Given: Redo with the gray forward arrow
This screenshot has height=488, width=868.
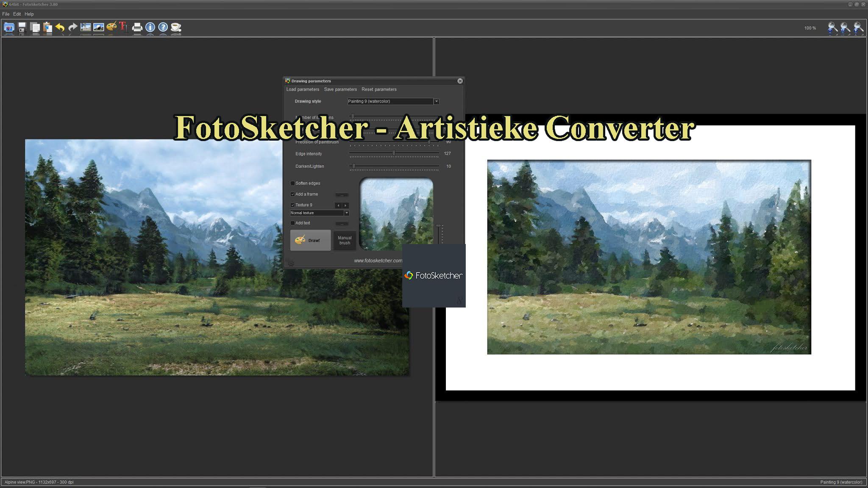Looking at the screenshot, I should pos(73,28).
